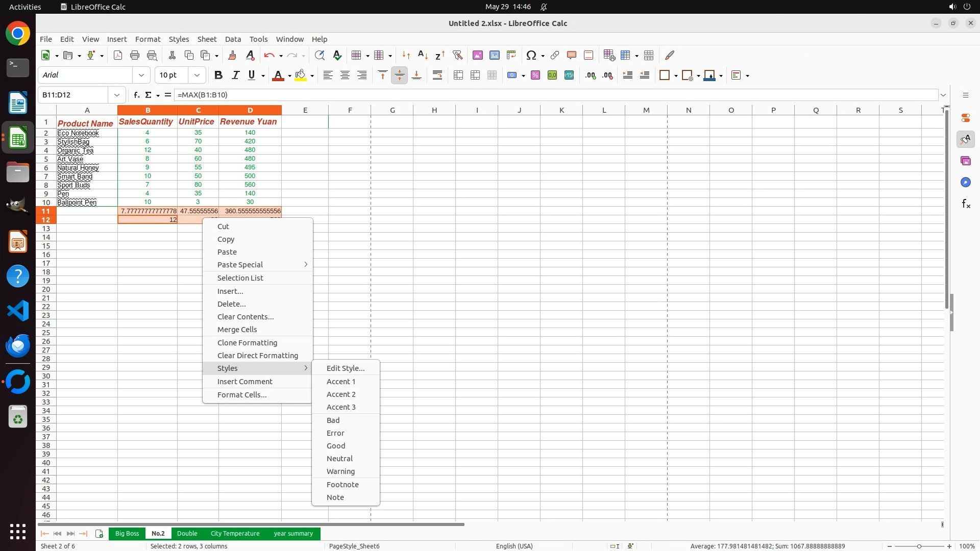
Task: Apply the yellow background color swatch
Action: point(300,76)
